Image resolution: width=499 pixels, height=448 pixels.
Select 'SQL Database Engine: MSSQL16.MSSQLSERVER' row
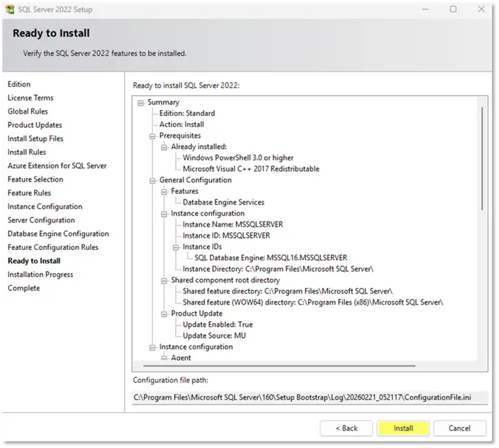(x=271, y=258)
